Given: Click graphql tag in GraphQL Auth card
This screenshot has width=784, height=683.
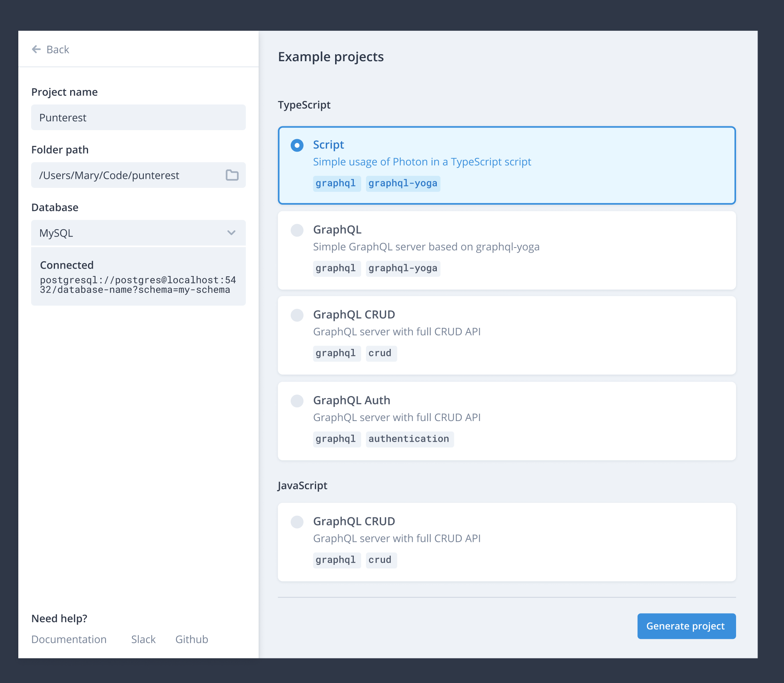Looking at the screenshot, I should pos(337,439).
